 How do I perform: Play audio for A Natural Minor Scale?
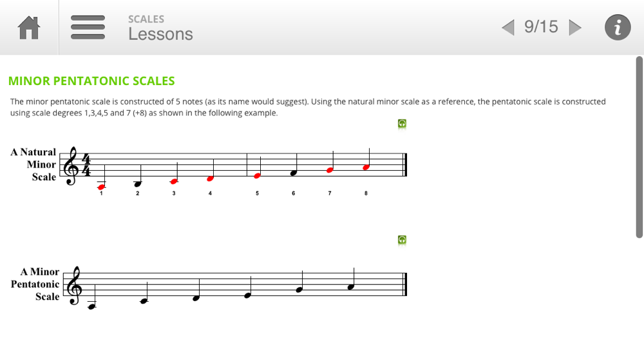click(402, 123)
